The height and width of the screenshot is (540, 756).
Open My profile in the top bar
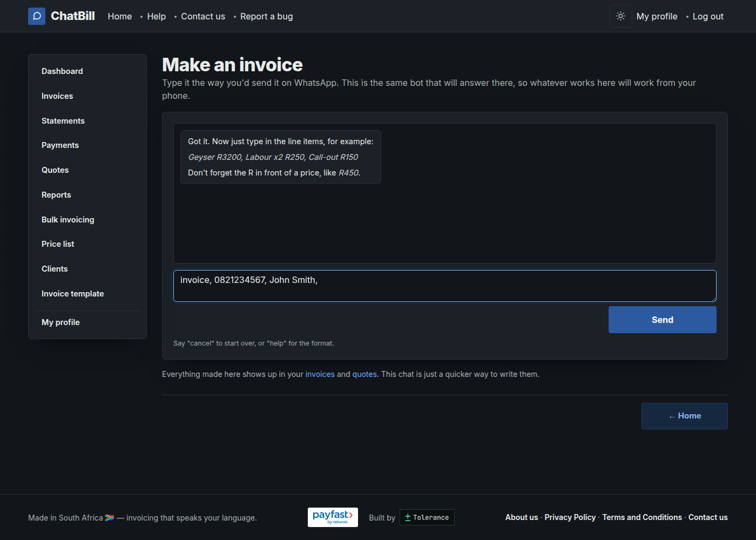(657, 16)
